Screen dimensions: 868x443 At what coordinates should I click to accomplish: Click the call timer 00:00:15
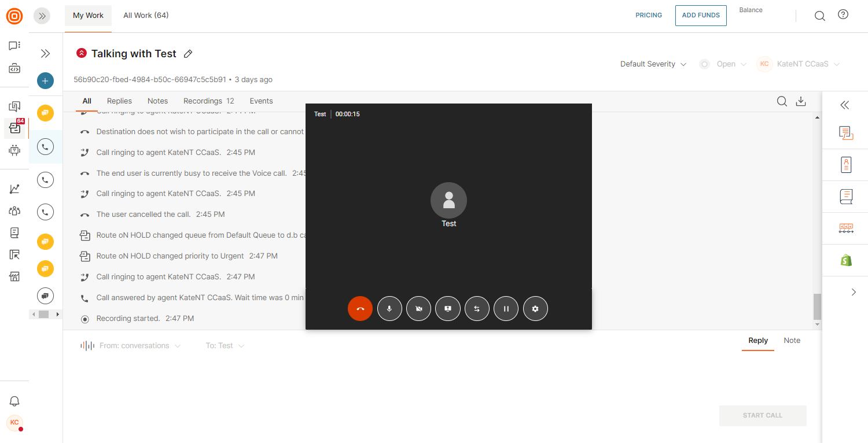pyautogui.click(x=348, y=115)
